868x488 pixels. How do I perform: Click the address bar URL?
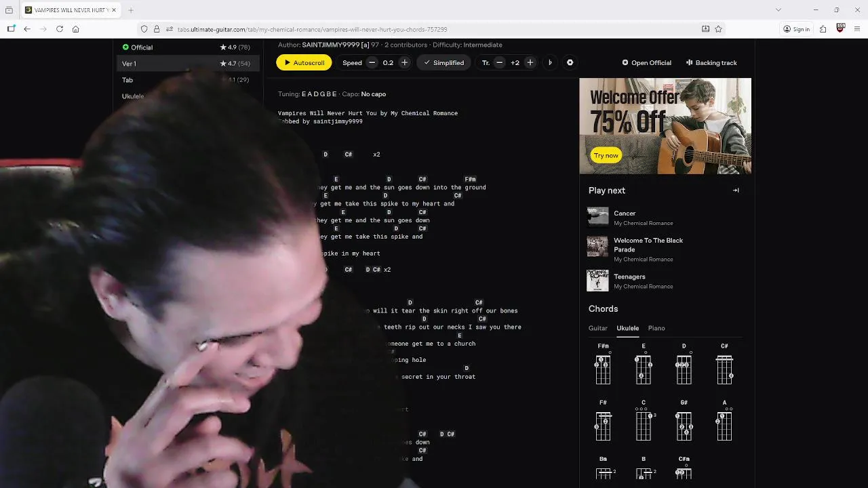point(312,29)
